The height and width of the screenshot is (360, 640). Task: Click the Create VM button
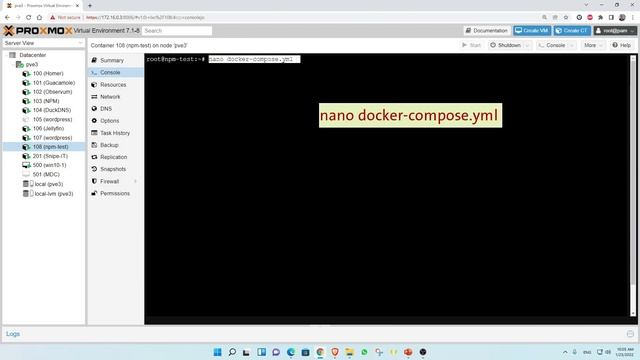[x=532, y=31]
